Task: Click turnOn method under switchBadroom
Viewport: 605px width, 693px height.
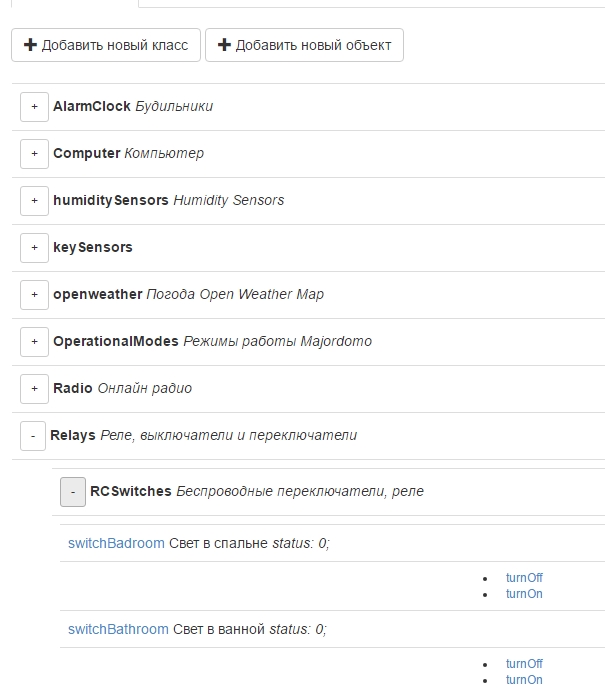Action: 524,594
